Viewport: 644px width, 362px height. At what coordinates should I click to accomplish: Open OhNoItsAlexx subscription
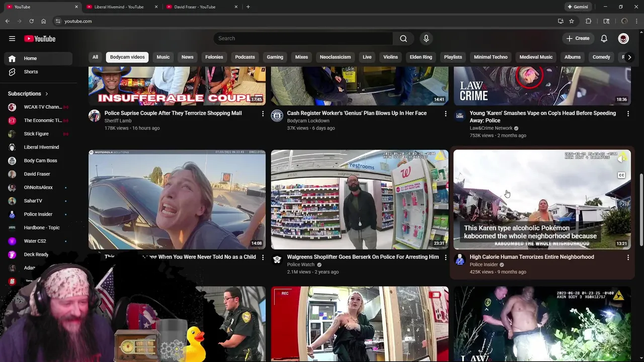(38, 188)
